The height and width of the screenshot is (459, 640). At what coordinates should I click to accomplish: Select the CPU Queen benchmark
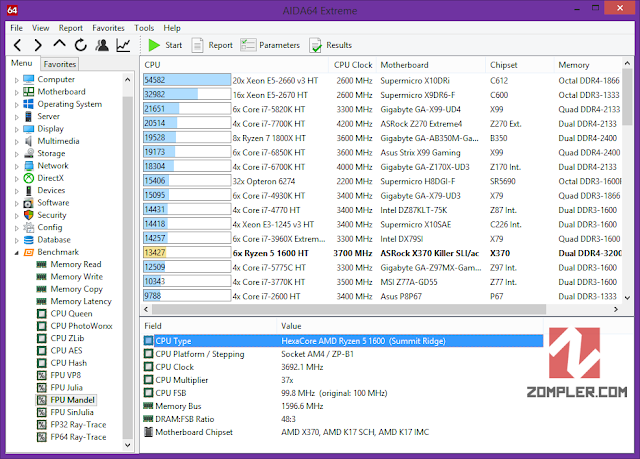click(71, 314)
